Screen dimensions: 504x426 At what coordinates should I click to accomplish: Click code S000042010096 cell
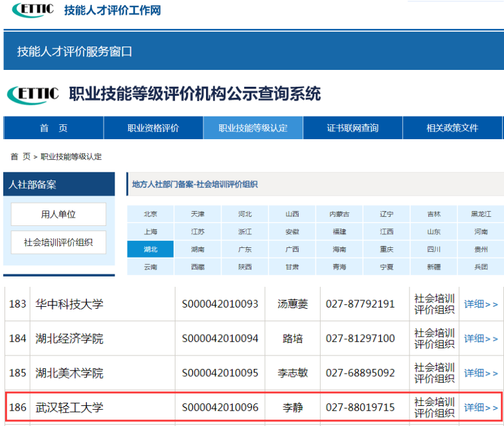point(220,408)
